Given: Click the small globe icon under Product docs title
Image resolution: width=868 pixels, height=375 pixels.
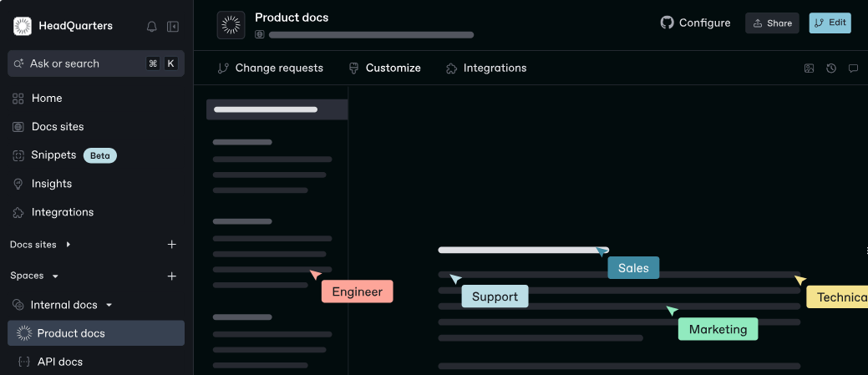Looking at the screenshot, I should coord(260,34).
